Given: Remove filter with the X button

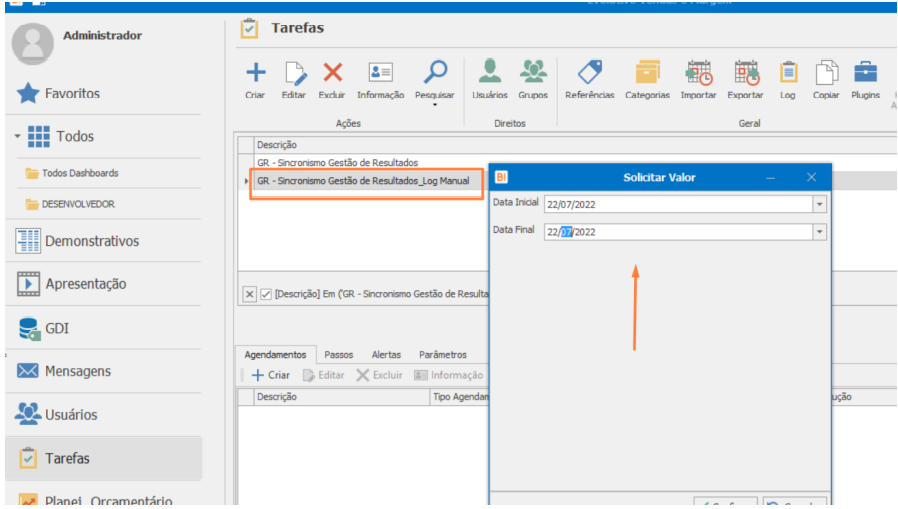Looking at the screenshot, I should pyautogui.click(x=249, y=294).
